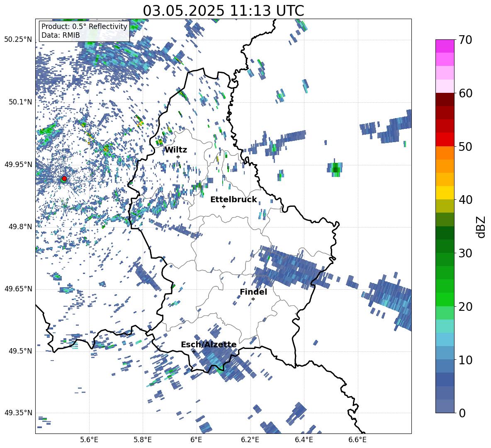Click the bright green colorbar segment at 20
Image resolution: width=491 pixels, height=448 pixels.
click(x=445, y=299)
